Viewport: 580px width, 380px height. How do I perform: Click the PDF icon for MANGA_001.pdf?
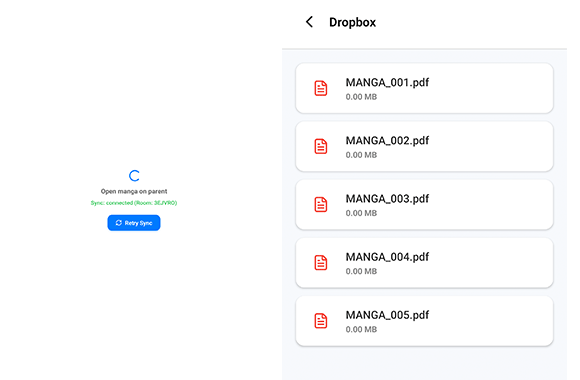tap(321, 88)
